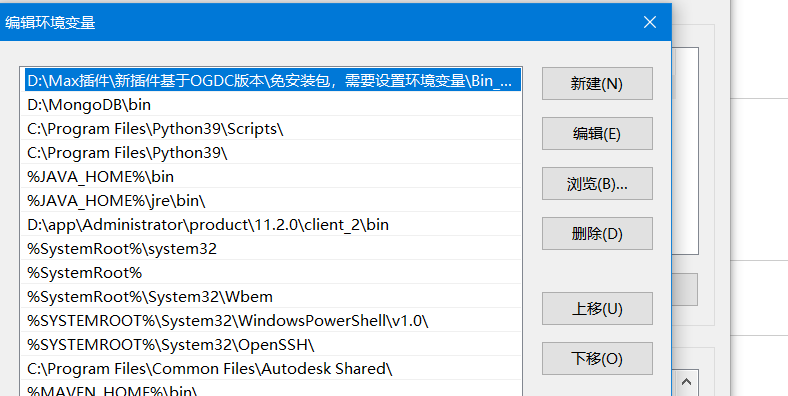The image size is (788, 396).
Task: Delete entry with the 删除(D) button
Action: point(597,234)
